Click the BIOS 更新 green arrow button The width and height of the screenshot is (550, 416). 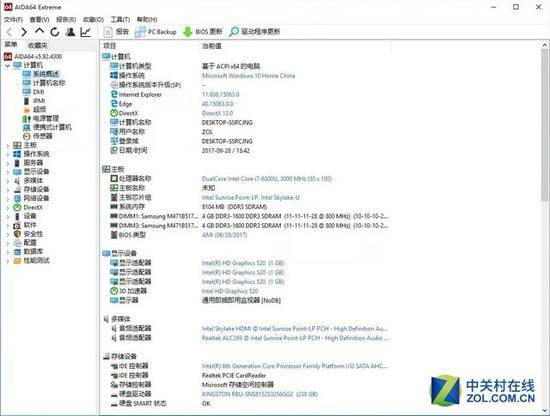pyautogui.click(x=203, y=32)
